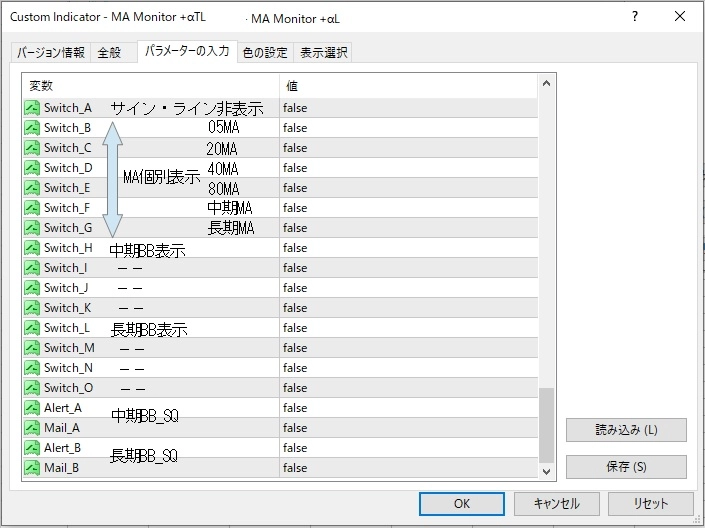This screenshot has height=528, width=705.
Task: Select the Alert_A variable name
Action: 62,408
